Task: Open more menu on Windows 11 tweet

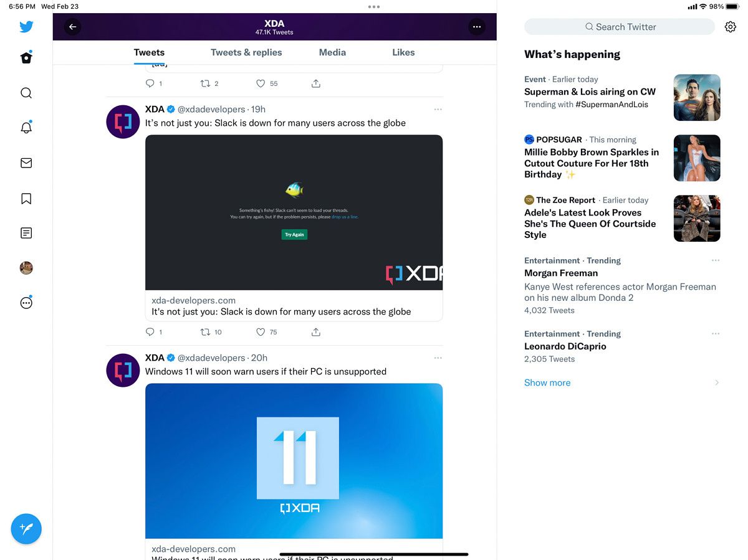Action: (x=438, y=358)
